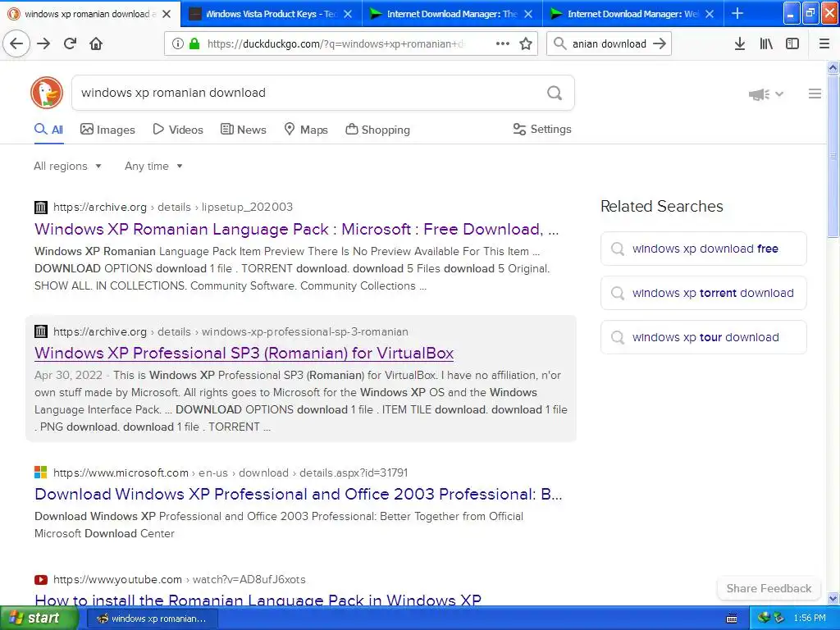Open DuckDuckGo Settings

click(542, 129)
